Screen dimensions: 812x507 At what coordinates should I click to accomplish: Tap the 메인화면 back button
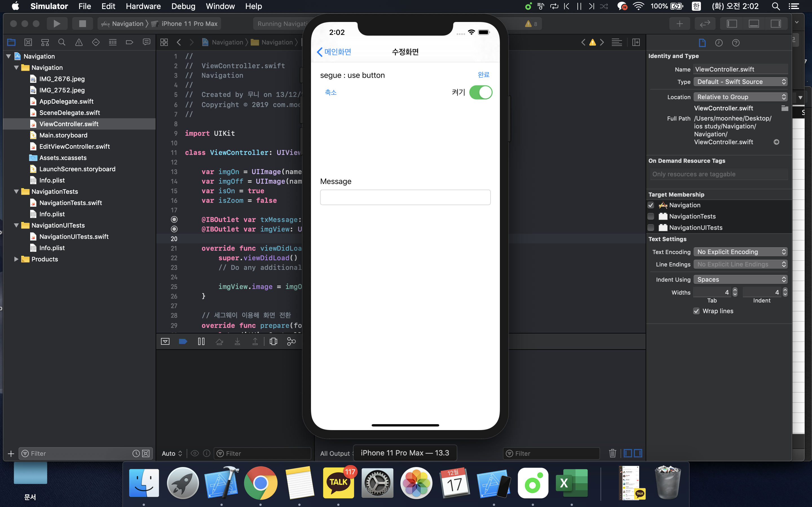tap(334, 52)
